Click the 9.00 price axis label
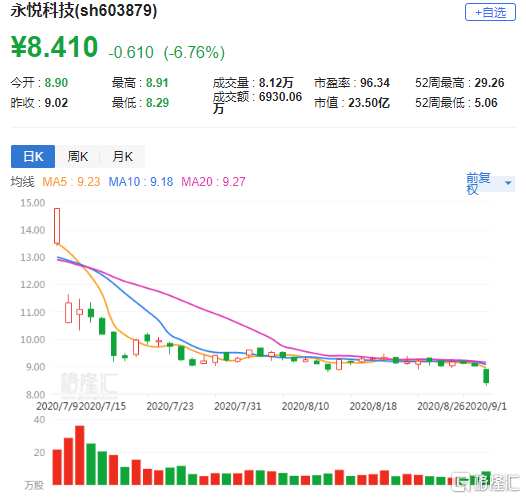 36,367
